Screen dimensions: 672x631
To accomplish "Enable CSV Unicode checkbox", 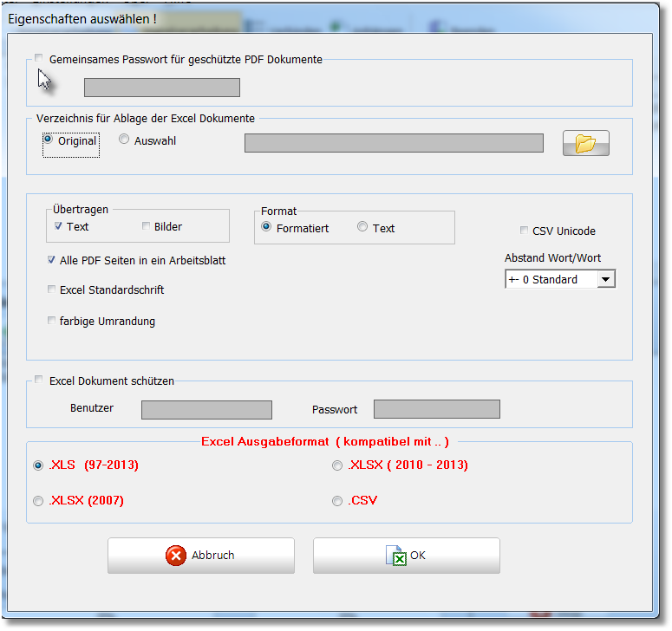I will (524, 231).
